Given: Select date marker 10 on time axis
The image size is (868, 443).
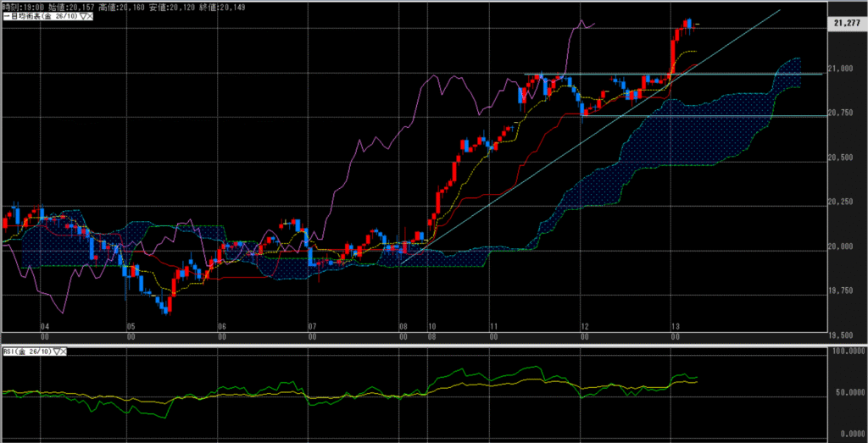Looking at the screenshot, I should 432,326.
